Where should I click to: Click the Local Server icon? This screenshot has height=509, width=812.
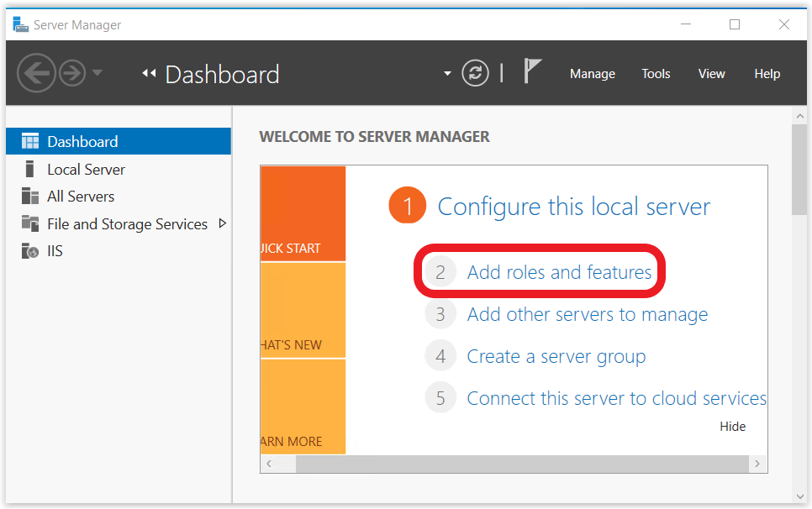[x=29, y=169]
